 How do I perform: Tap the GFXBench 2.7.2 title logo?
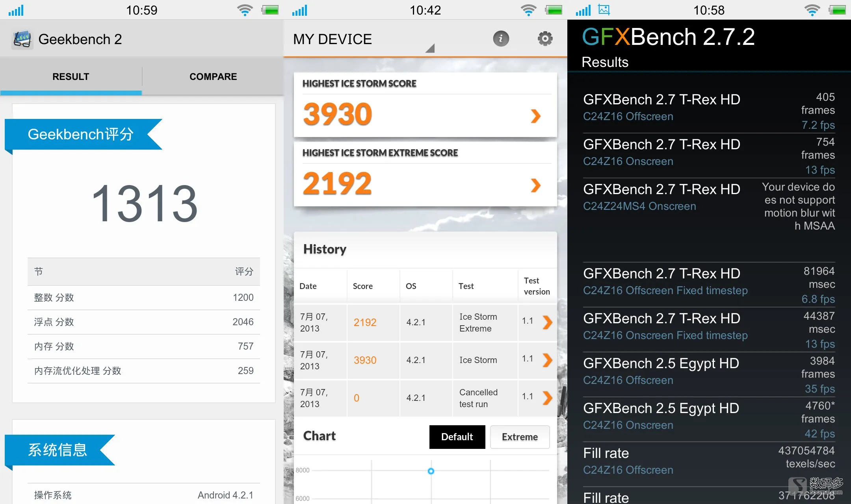(x=668, y=37)
